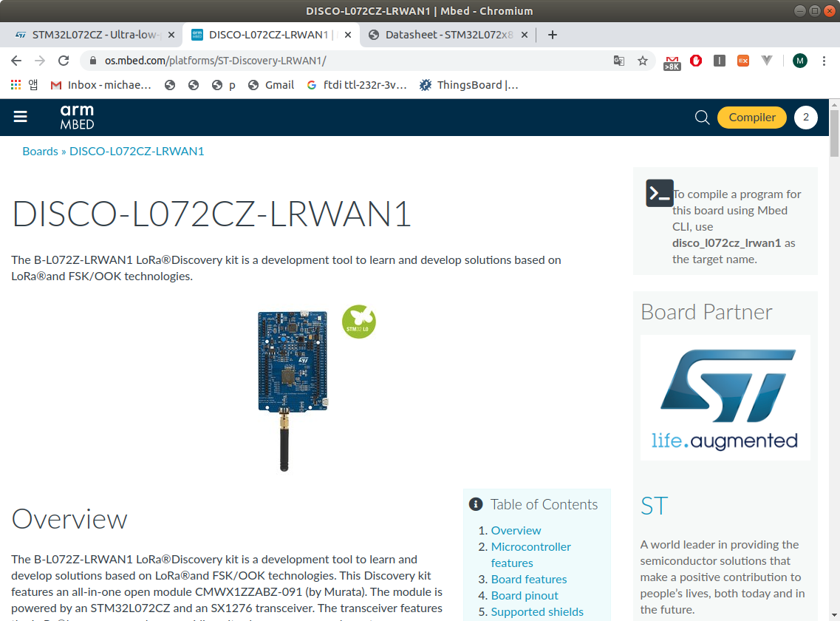Close the DISCO-L072CZ-LRWAN1 tab

click(348, 35)
